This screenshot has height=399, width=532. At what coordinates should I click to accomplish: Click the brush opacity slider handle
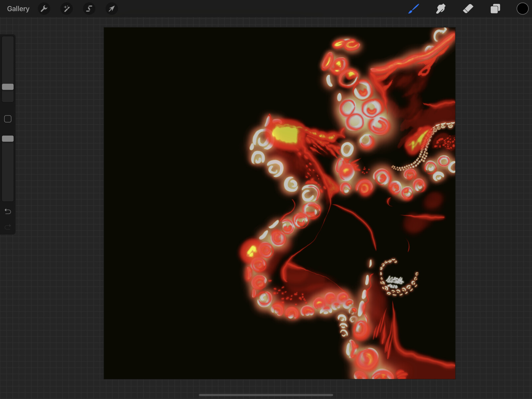coord(8,139)
